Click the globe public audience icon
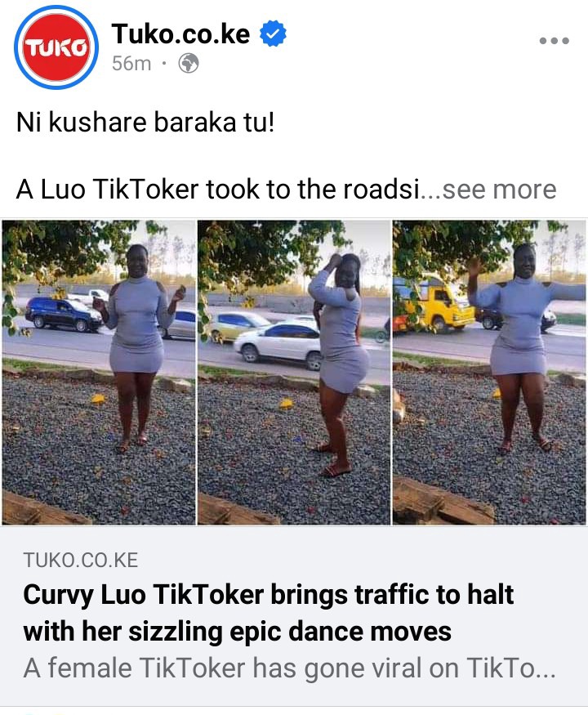This screenshot has height=715, width=588. tap(189, 64)
